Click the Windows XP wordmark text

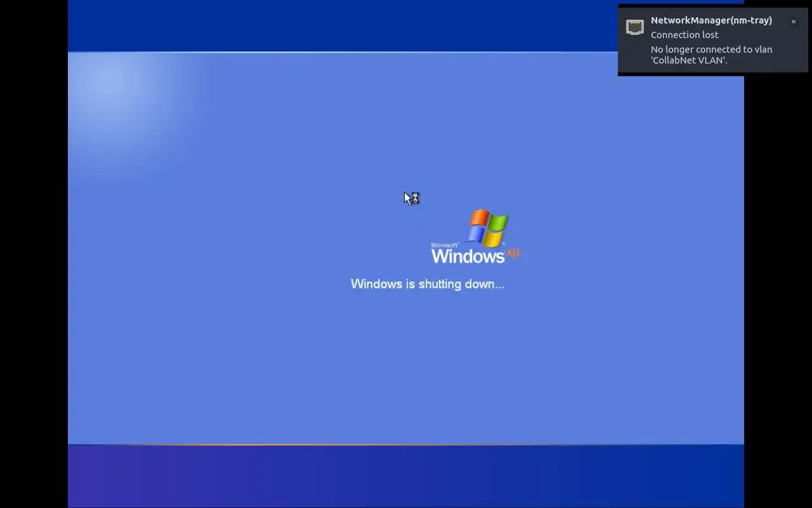tap(475, 254)
